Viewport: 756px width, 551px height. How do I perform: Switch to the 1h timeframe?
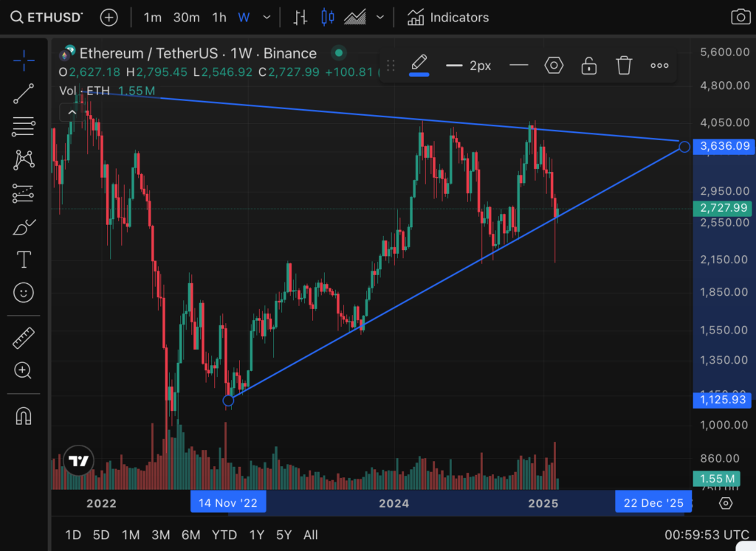(x=219, y=18)
